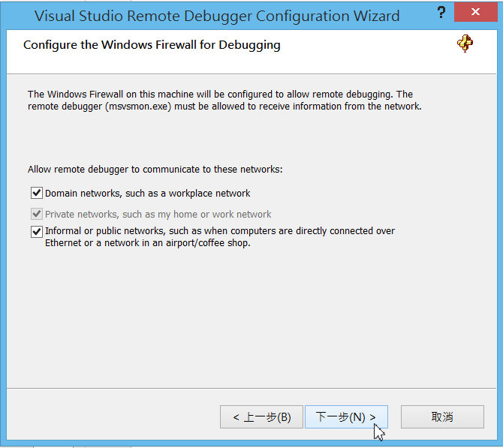Click the msvsmon.exe firewall description text
The height and width of the screenshot is (448, 503).
pos(224,100)
